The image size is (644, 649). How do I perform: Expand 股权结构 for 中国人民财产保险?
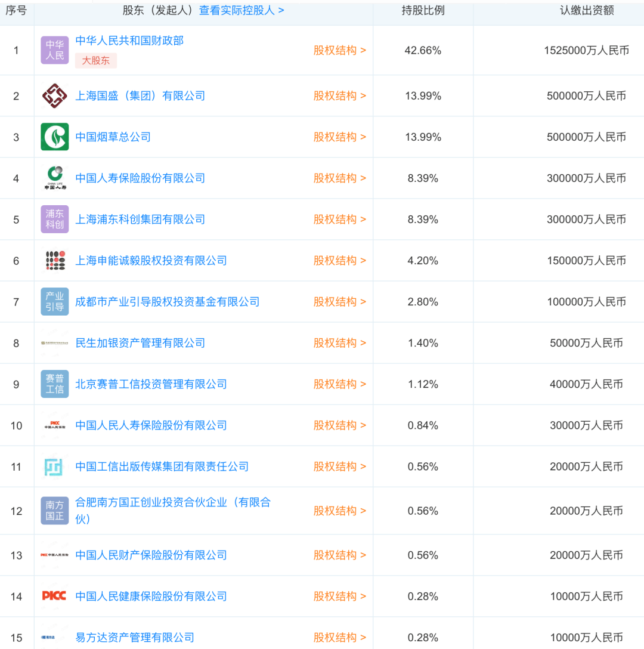(x=340, y=555)
